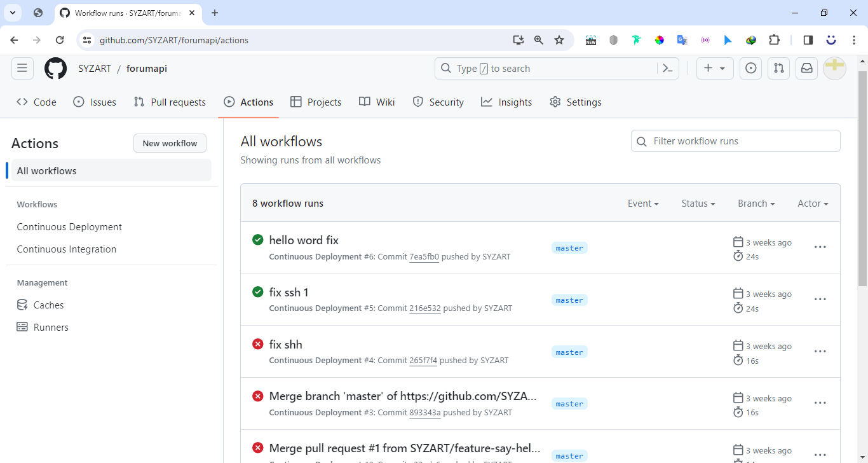Image resolution: width=868 pixels, height=463 pixels.
Task: Open the Chrome extensions puzzle icon
Action: [x=774, y=40]
